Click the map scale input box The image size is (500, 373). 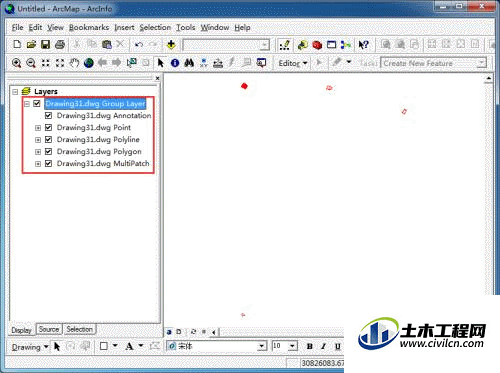(x=226, y=45)
